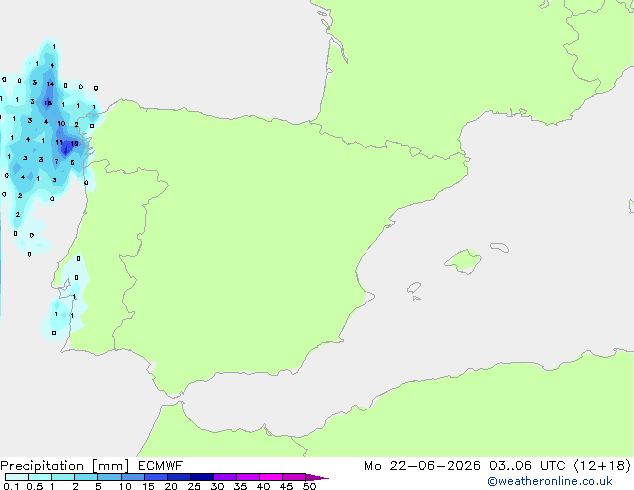This screenshot has height=490, width=634.
Task: Click the '14' precipitation value on map
Action: tap(50, 84)
